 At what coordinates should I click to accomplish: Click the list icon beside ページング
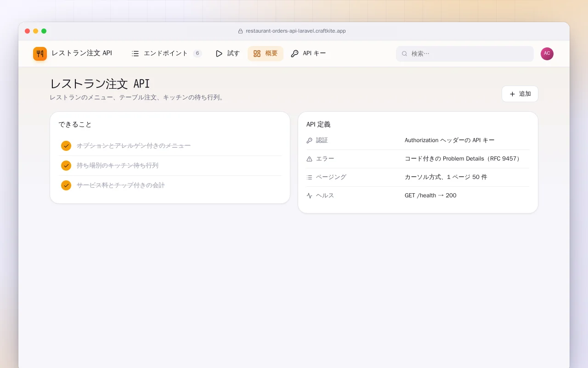tap(309, 177)
